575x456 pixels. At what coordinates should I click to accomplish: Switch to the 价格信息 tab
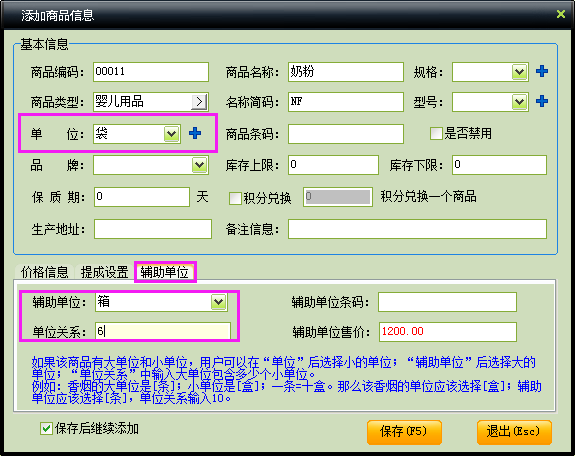pos(44,272)
